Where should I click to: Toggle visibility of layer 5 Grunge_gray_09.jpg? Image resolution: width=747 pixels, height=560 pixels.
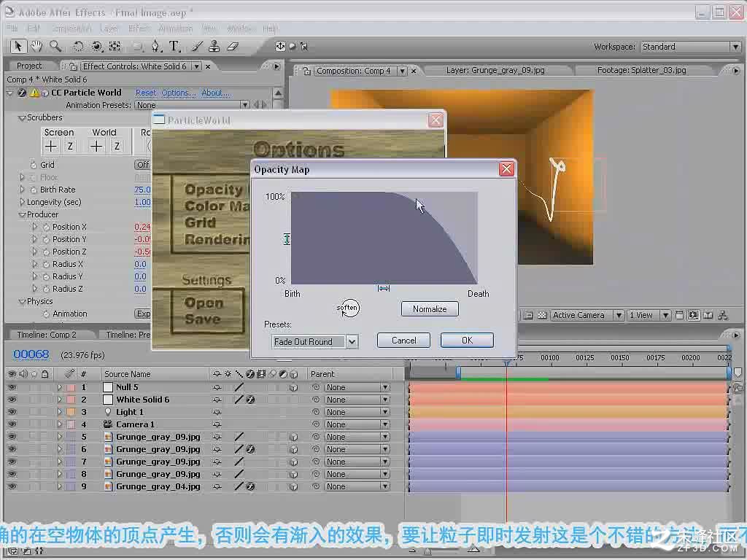pos(12,437)
